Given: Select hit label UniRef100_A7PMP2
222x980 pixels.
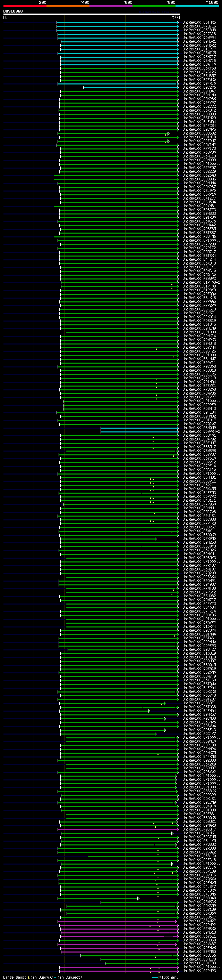Looking at the screenshot, I should click(x=199, y=925).
